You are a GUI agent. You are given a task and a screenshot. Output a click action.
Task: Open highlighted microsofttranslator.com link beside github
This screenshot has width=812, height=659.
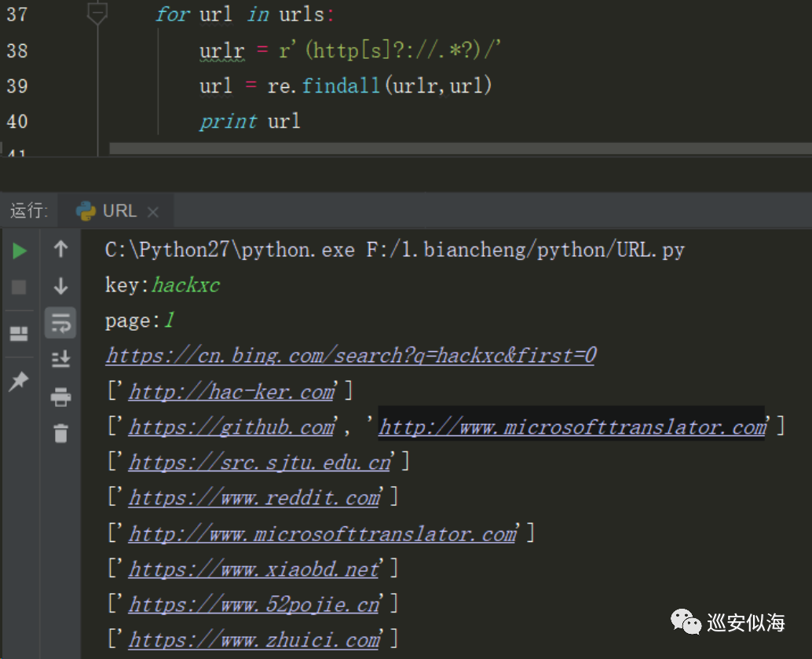(x=572, y=427)
